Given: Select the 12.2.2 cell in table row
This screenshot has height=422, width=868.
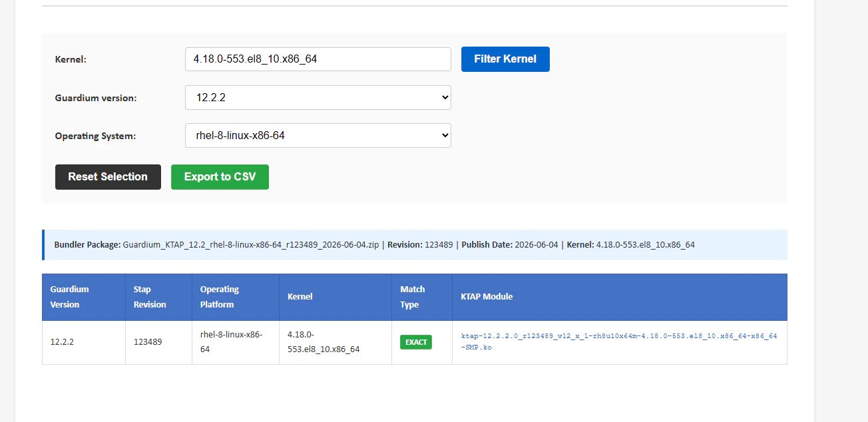Looking at the screenshot, I should 84,342.
